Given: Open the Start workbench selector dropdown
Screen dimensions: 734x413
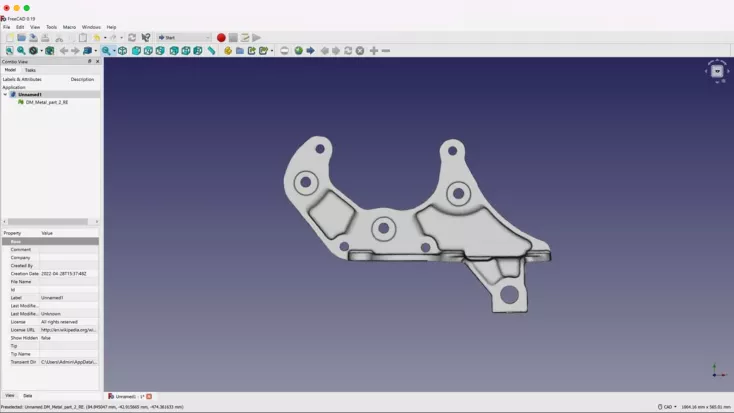Looking at the screenshot, I should (x=184, y=38).
